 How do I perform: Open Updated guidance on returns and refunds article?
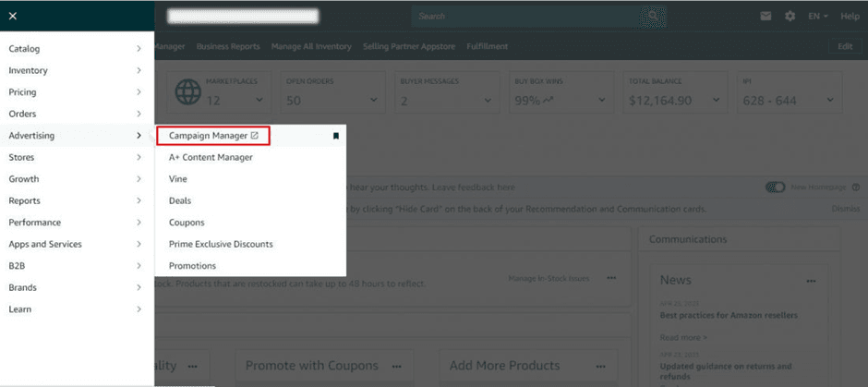point(726,371)
